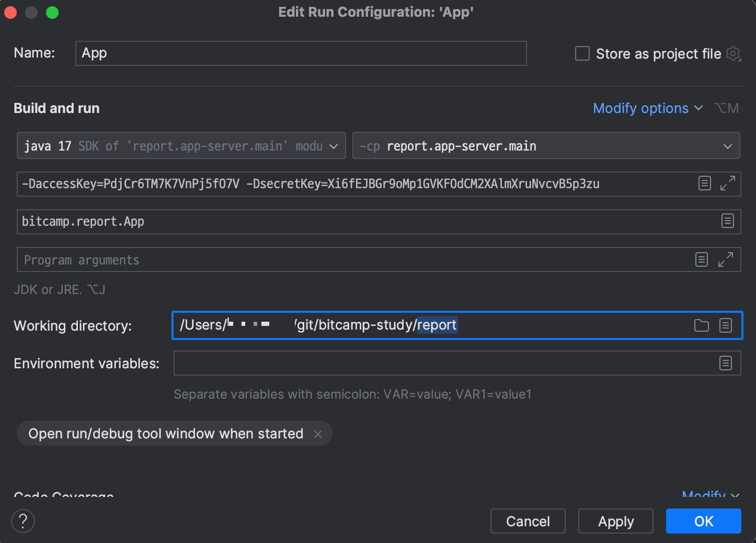Click the project file settings gear icon

point(734,53)
